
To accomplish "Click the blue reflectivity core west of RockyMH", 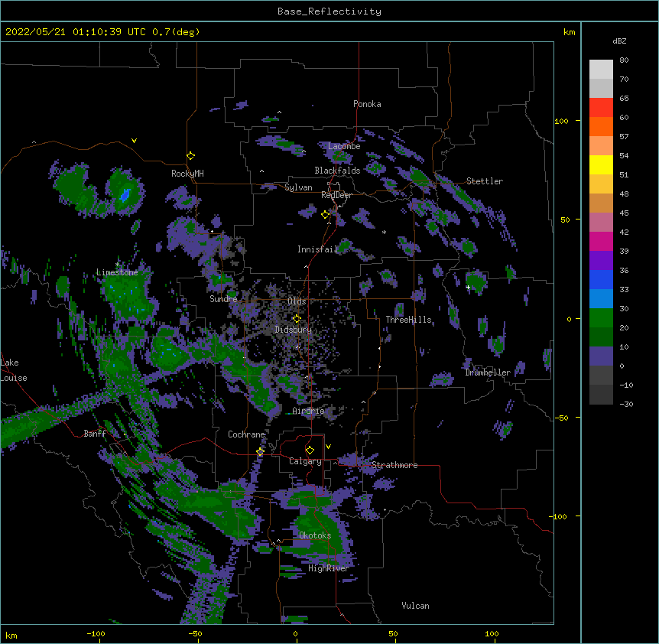I will click(x=125, y=195).
